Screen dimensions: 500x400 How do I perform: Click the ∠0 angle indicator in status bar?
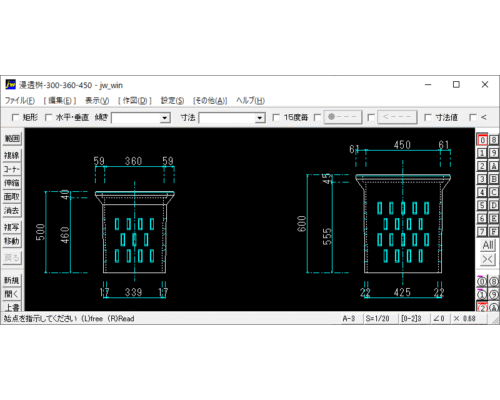(439, 319)
